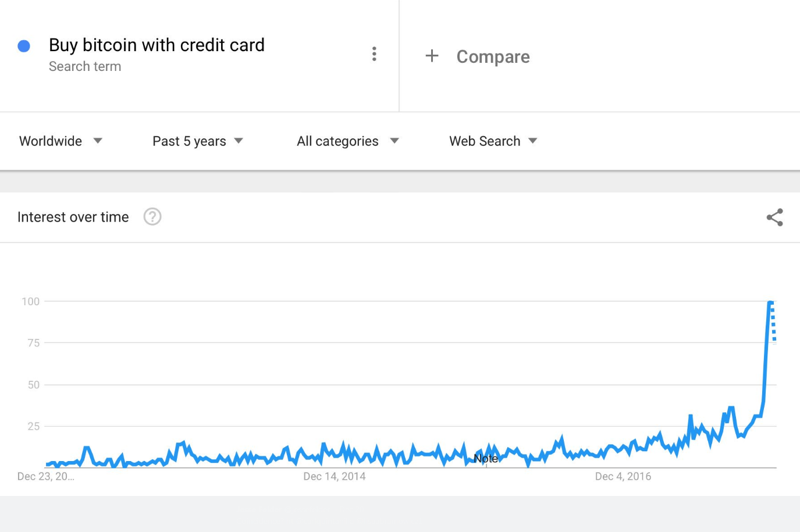Click the Note marker on the chart
The height and width of the screenshot is (532, 800).
[x=486, y=459]
